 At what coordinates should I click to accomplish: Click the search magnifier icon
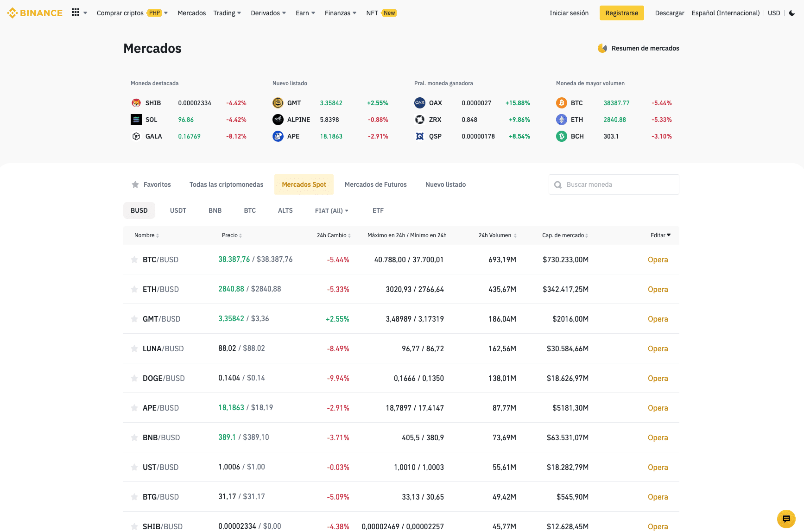pos(558,184)
